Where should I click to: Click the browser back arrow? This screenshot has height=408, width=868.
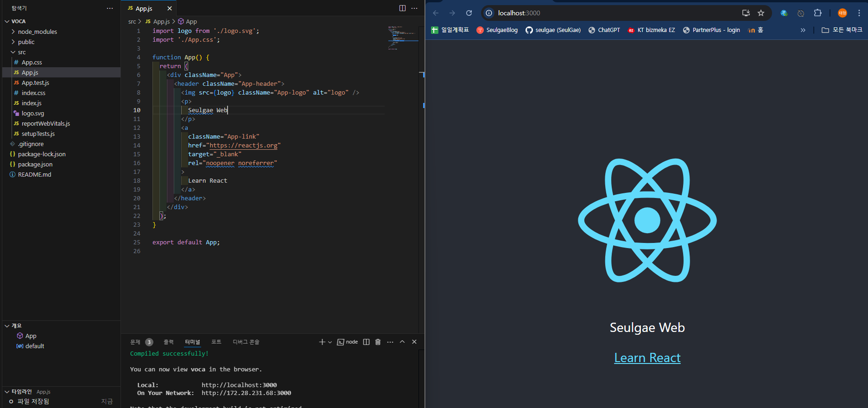(x=436, y=13)
